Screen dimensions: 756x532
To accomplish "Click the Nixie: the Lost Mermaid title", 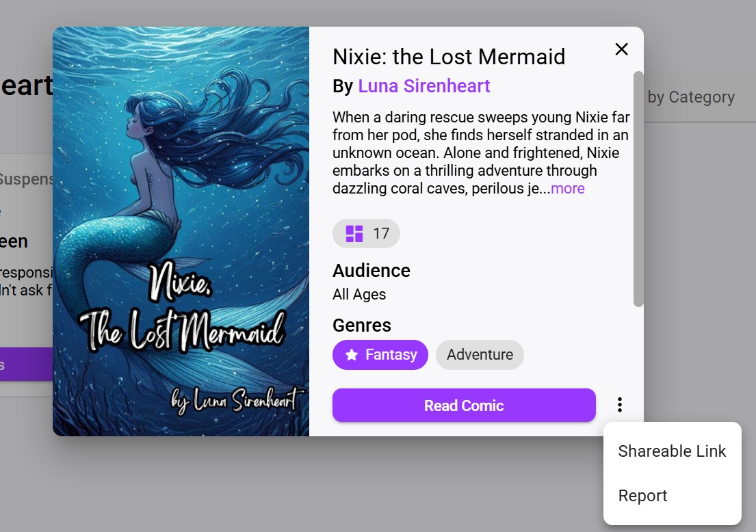I will click(449, 56).
